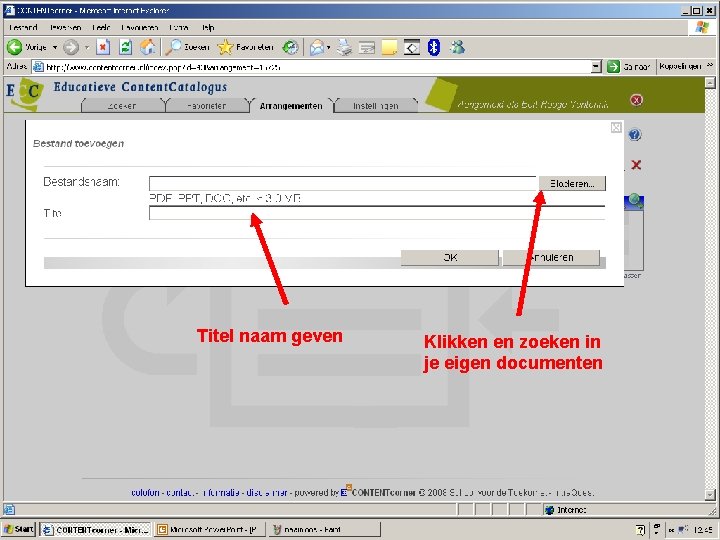Click the Mail envelope icon
This screenshot has width=720, height=540.
[317, 47]
